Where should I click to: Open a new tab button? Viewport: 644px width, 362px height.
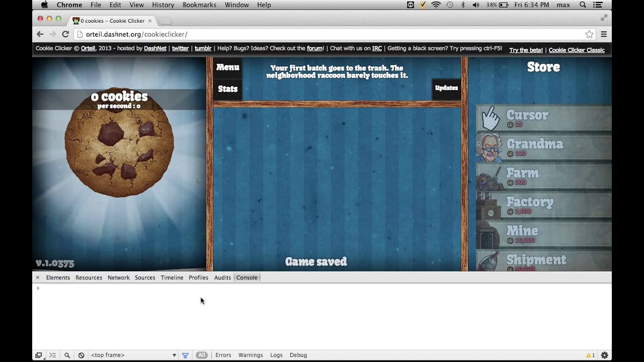[x=166, y=21]
